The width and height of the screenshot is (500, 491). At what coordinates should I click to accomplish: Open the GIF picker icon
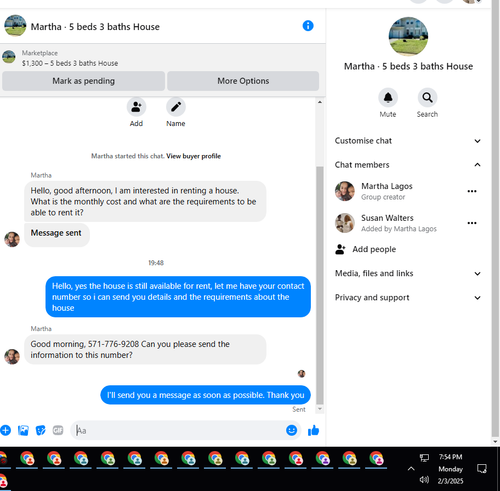pyautogui.click(x=58, y=430)
